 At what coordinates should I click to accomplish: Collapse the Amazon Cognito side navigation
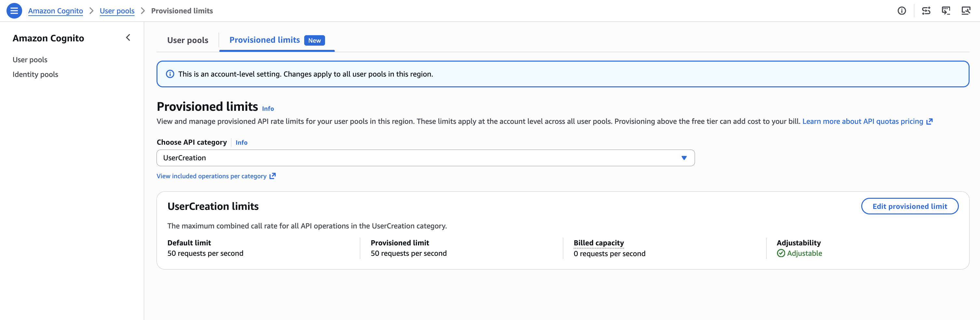tap(128, 38)
